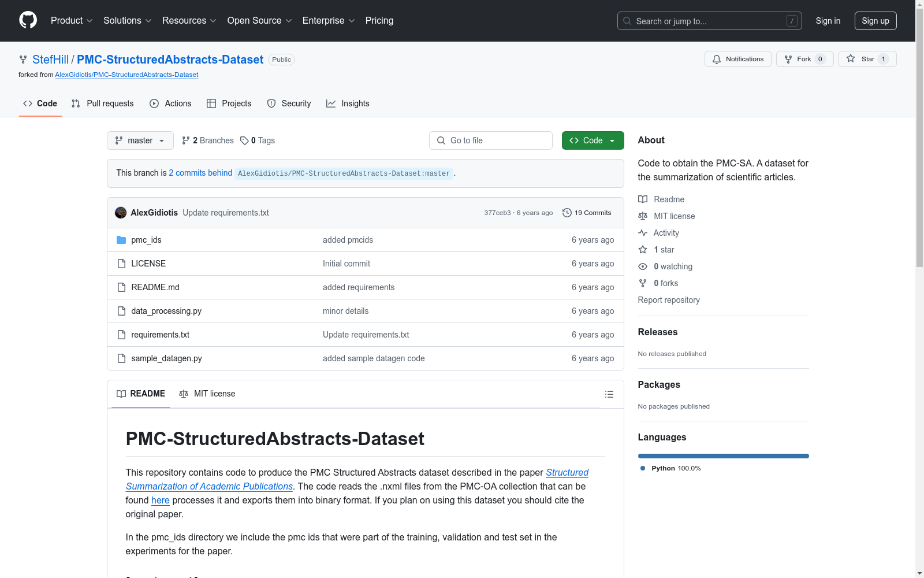Click the Sign in link
The height and width of the screenshot is (578, 924).
click(x=828, y=21)
